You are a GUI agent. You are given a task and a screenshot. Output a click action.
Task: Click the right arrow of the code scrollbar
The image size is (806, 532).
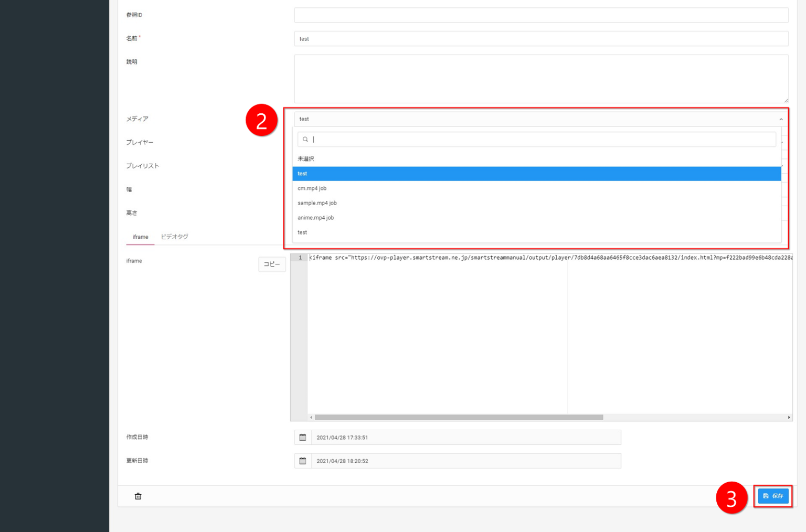(789, 418)
